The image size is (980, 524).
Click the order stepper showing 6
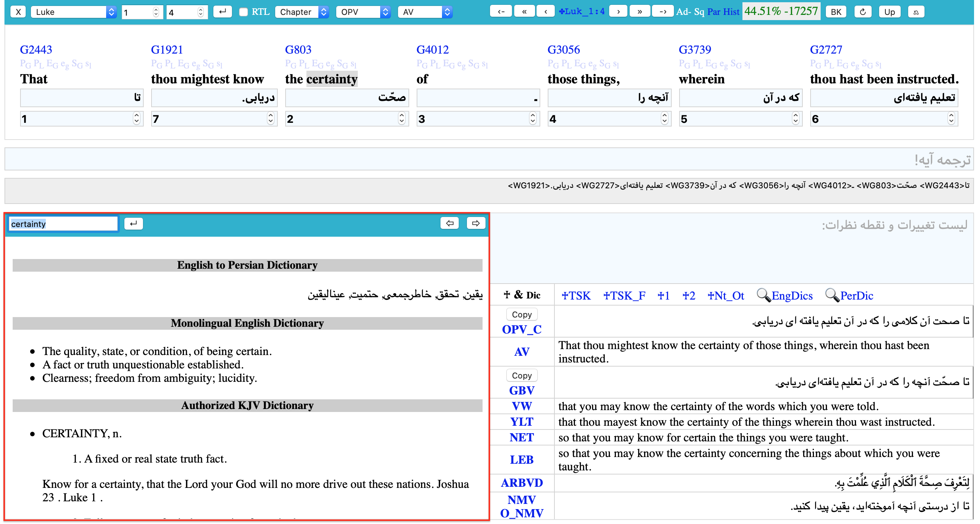884,119
